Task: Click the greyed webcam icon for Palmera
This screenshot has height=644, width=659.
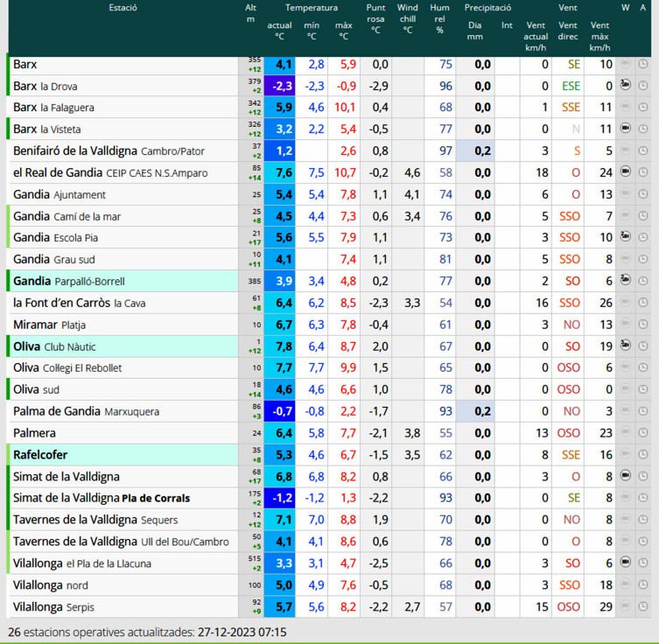Action: (626, 433)
